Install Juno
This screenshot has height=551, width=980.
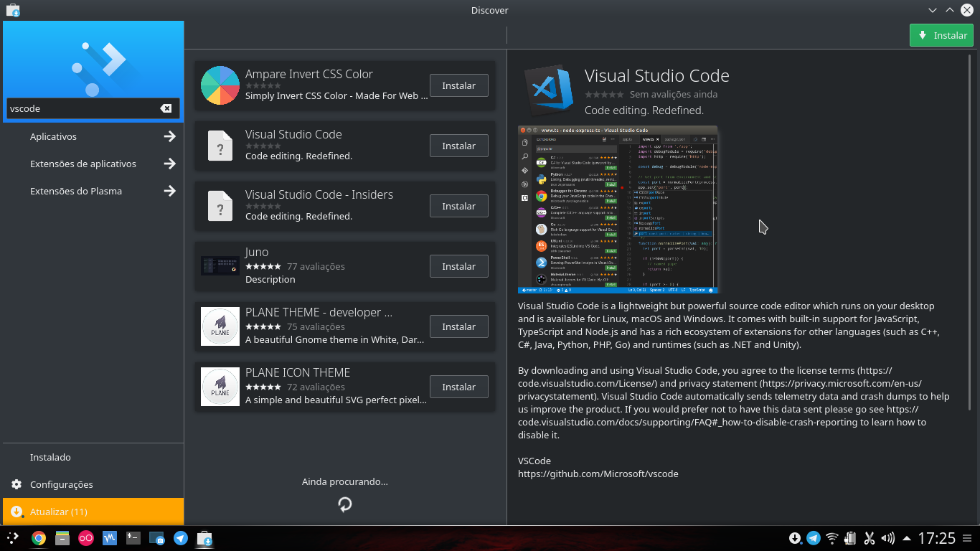[458, 266]
